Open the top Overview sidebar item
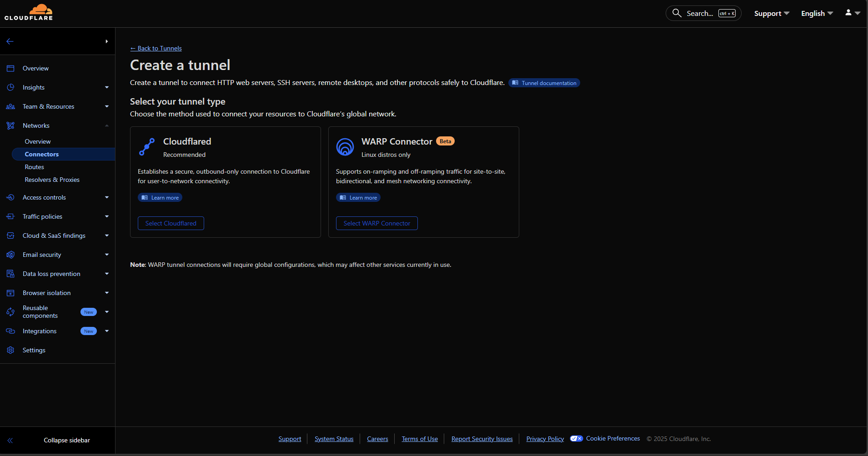Screen dimensions: 868x456 pos(35,68)
